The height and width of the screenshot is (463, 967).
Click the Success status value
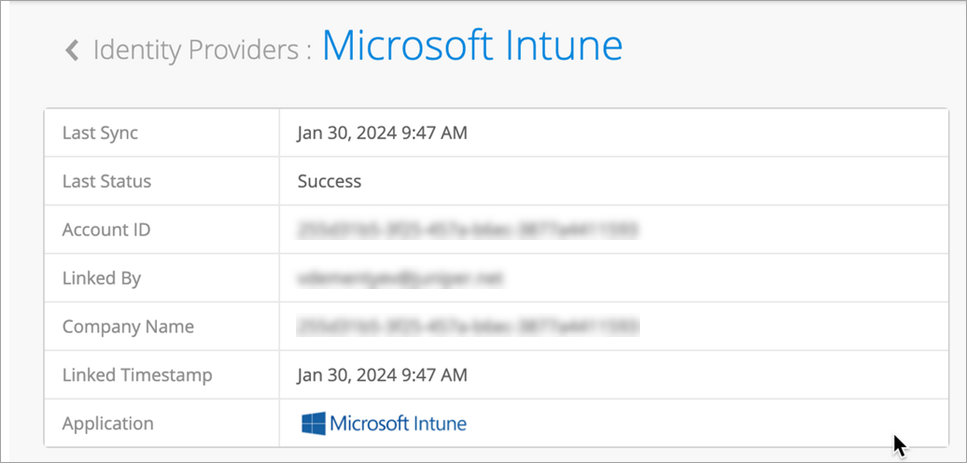pos(329,181)
